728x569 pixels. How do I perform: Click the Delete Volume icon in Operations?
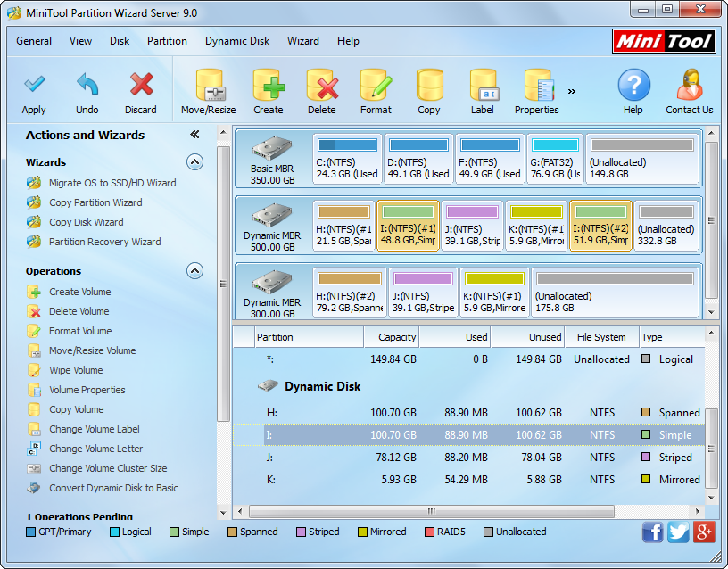point(34,311)
